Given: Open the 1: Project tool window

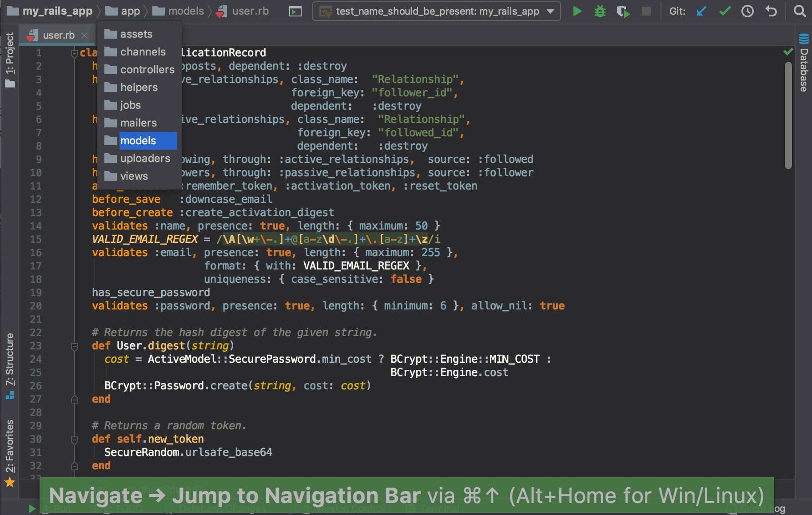Looking at the screenshot, I should [x=9, y=60].
